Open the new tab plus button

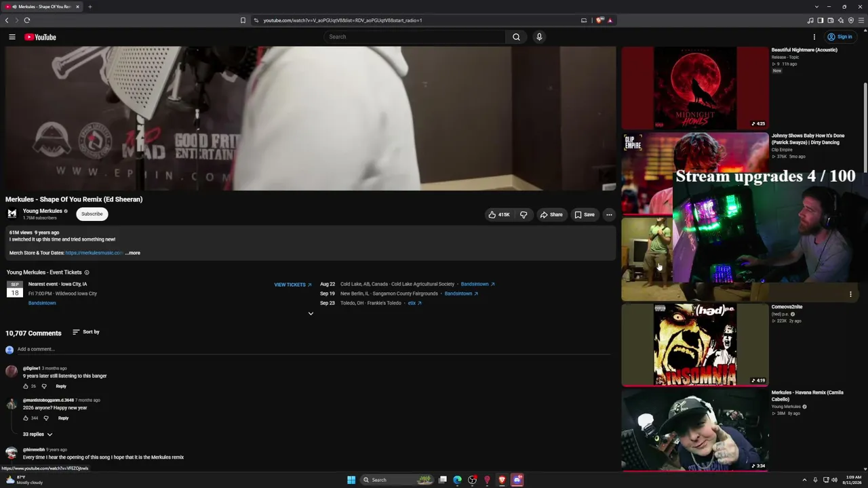(90, 7)
